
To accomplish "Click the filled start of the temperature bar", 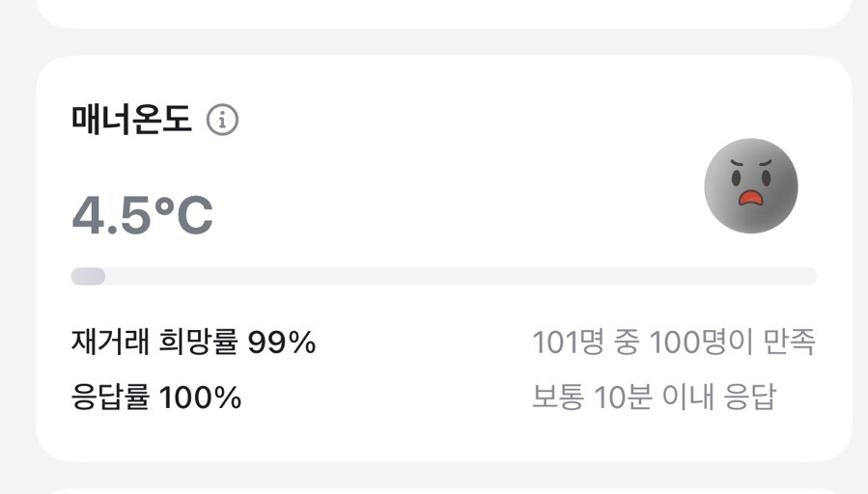I will [x=88, y=277].
